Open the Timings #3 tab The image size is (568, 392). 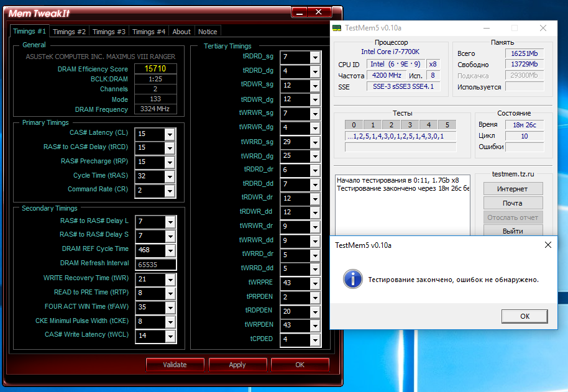coord(109,32)
